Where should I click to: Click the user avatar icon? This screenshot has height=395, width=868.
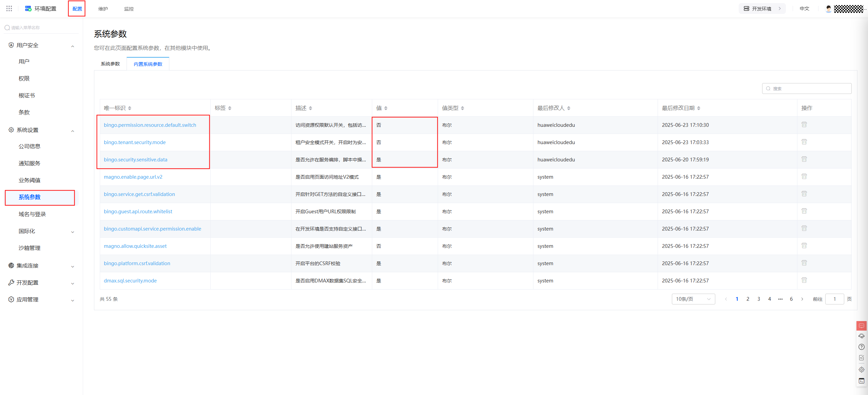pyautogui.click(x=828, y=9)
